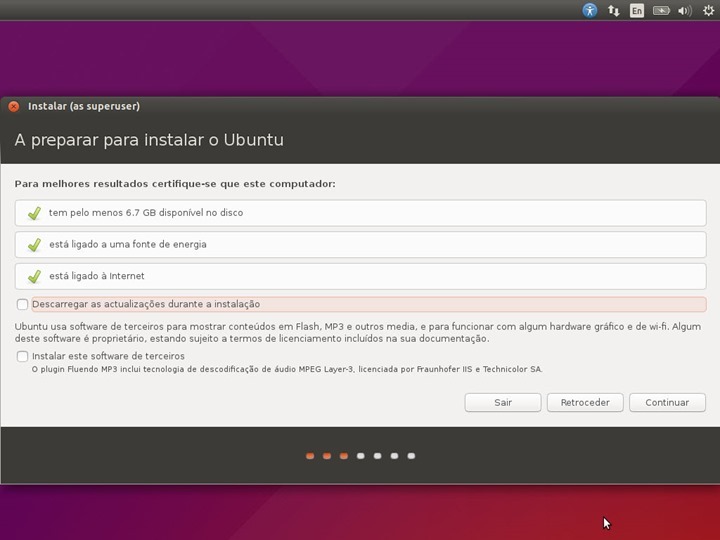Open the battery status indicator
720x540 pixels.
(x=661, y=11)
